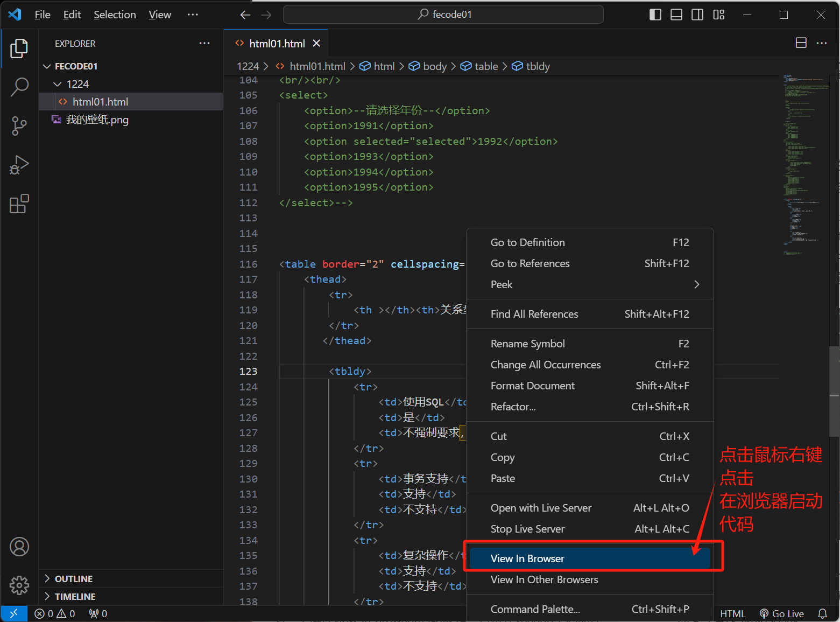Choose Rename Symbol
The width and height of the screenshot is (840, 622).
[590, 344]
